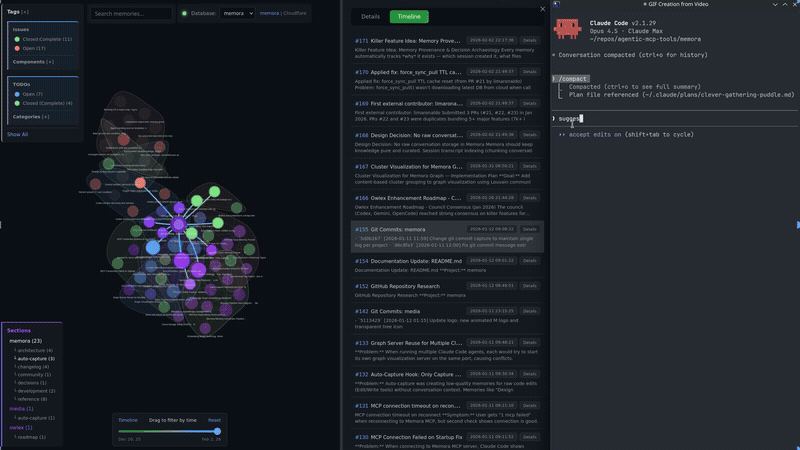Select #130 MCP Connection Failed entry
Image resolution: width=800 pixels, height=450 pixels.
[x=447, y=440]
